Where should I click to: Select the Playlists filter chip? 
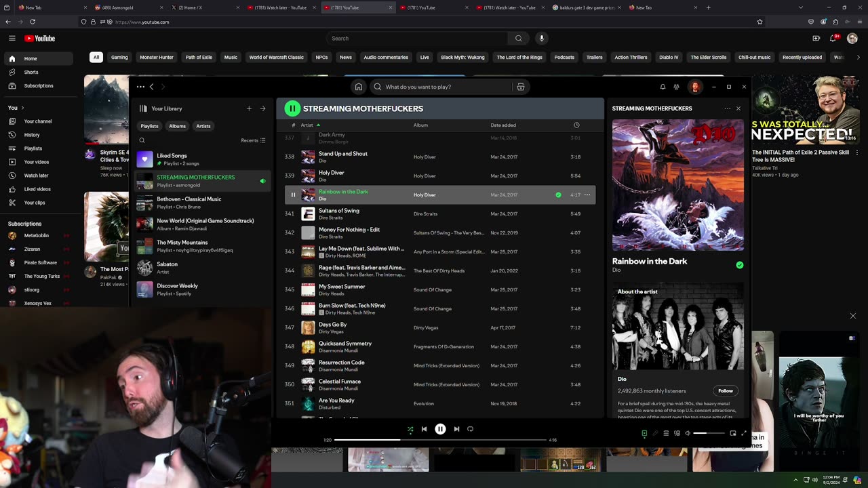149,126
